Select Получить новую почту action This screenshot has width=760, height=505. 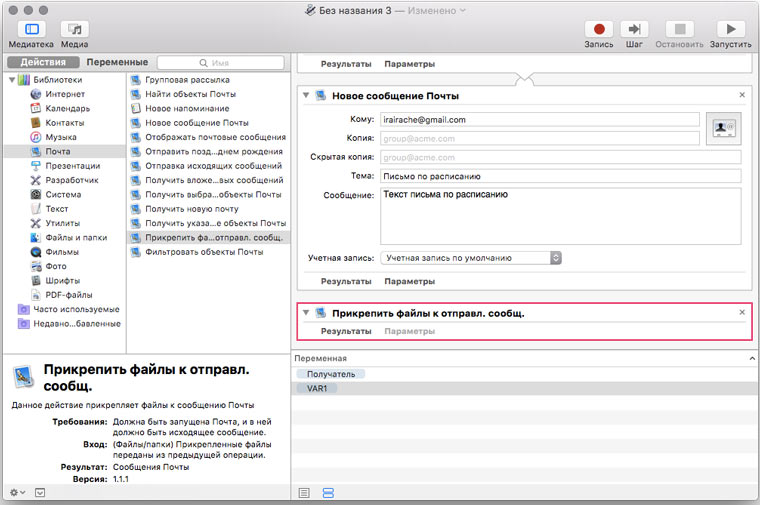[192, 209]
